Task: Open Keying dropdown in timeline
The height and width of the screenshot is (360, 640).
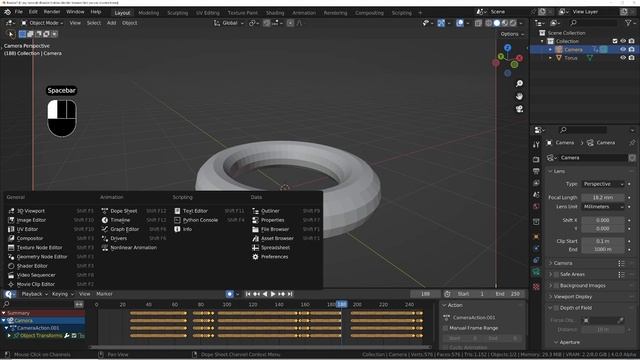Action: (62, 294)
